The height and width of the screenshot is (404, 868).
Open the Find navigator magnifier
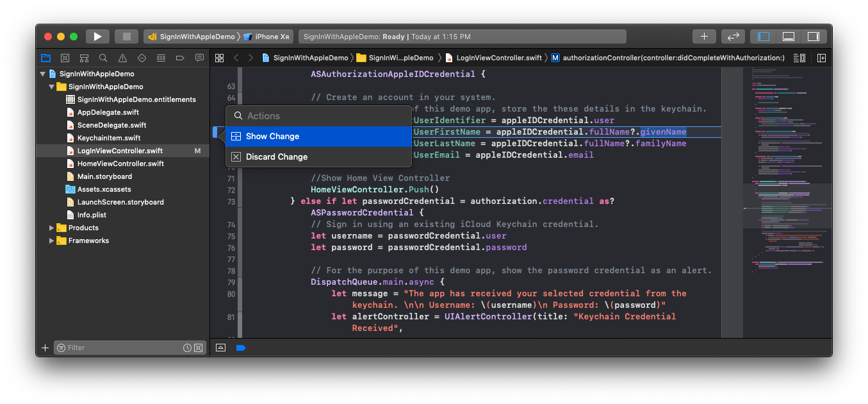click(x=103, y=58)
